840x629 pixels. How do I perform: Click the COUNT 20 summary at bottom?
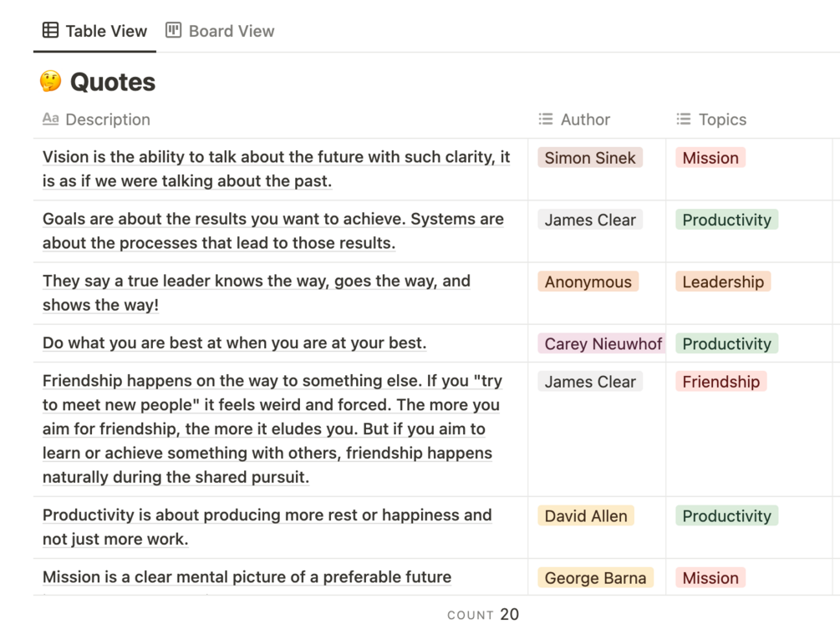(x=483, y=615)
